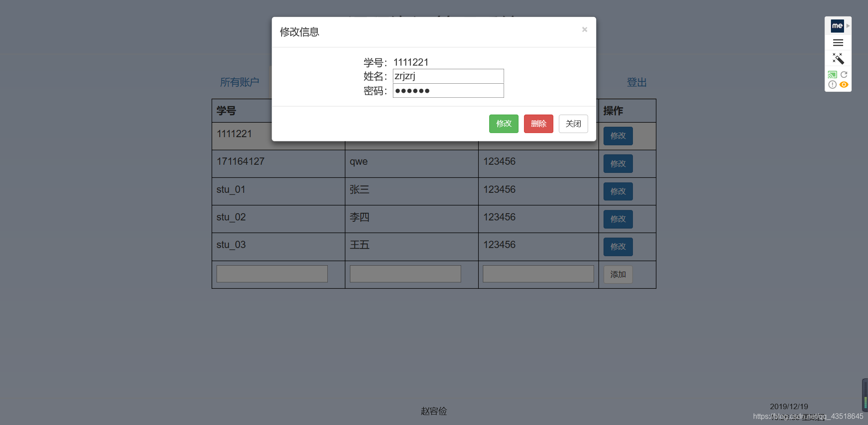This screenshot has height=425, width=868.
Task: Close the 修改信息 dialog with the X
Action: point(585,29)
